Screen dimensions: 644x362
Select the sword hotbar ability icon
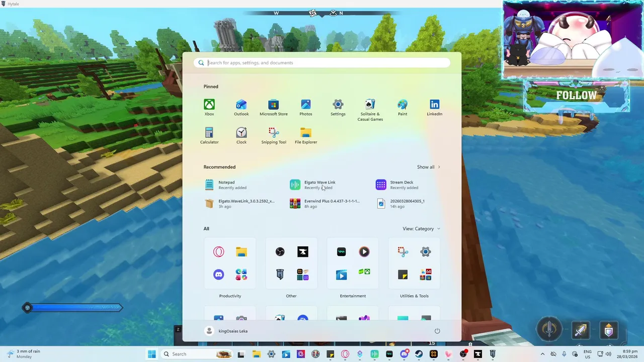pos(580,330)
